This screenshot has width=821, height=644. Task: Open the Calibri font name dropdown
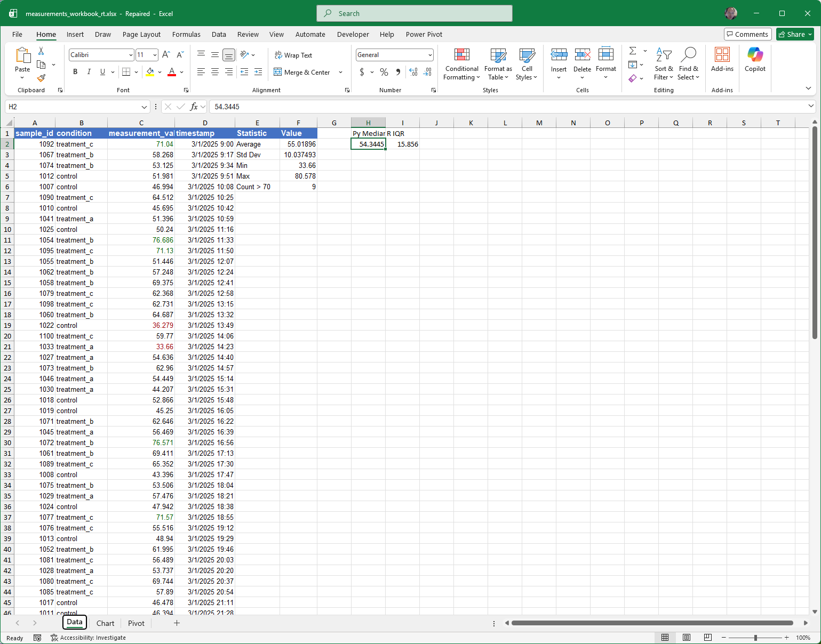(131, 55)
